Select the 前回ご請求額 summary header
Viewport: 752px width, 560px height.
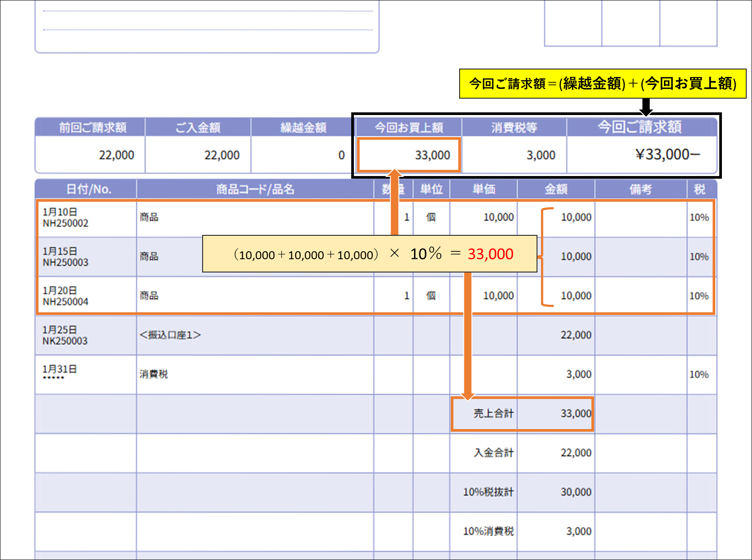pyautogui.click(x=92, y=128)
